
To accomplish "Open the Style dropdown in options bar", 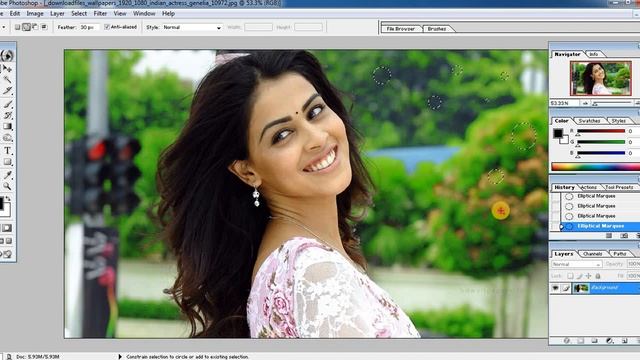I will [x=192, y=27].
